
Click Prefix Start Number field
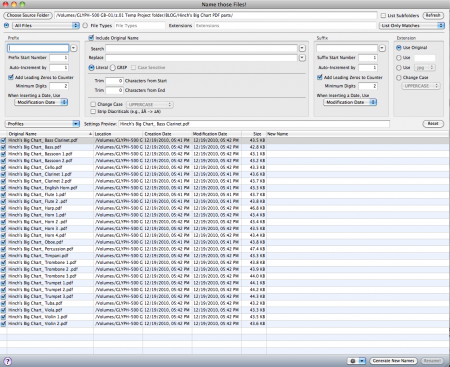(x=59, y=58)
